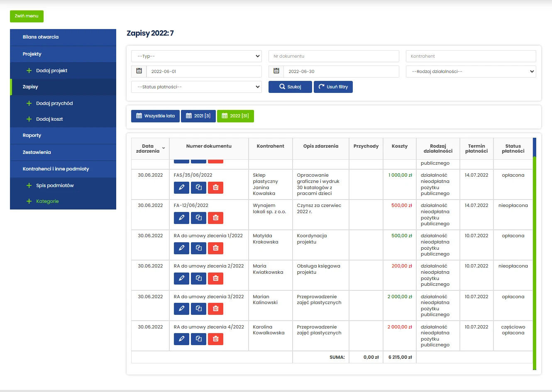
Task: Collapse menu with Zwiń menu button
Action: [x=27, y=16]
